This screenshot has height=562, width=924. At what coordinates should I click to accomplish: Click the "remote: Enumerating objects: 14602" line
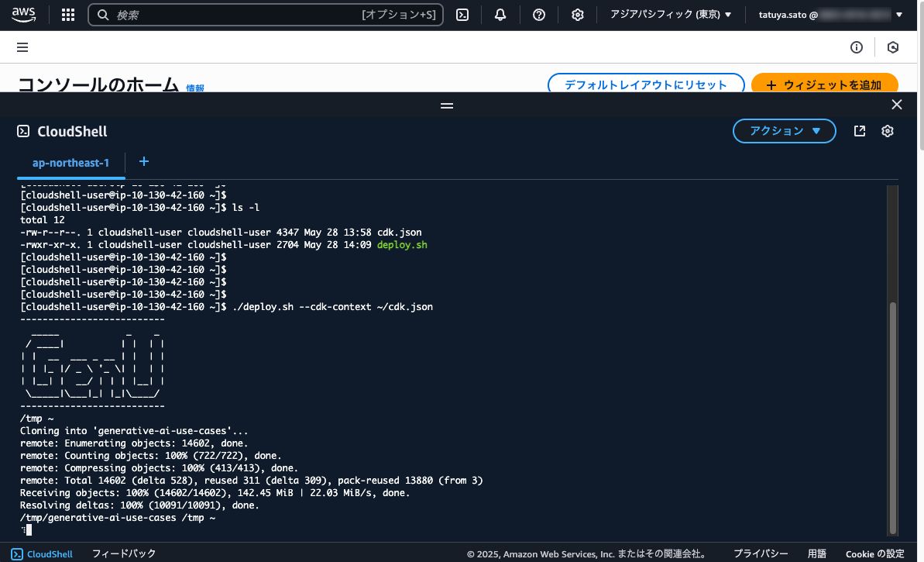(134, 443)
